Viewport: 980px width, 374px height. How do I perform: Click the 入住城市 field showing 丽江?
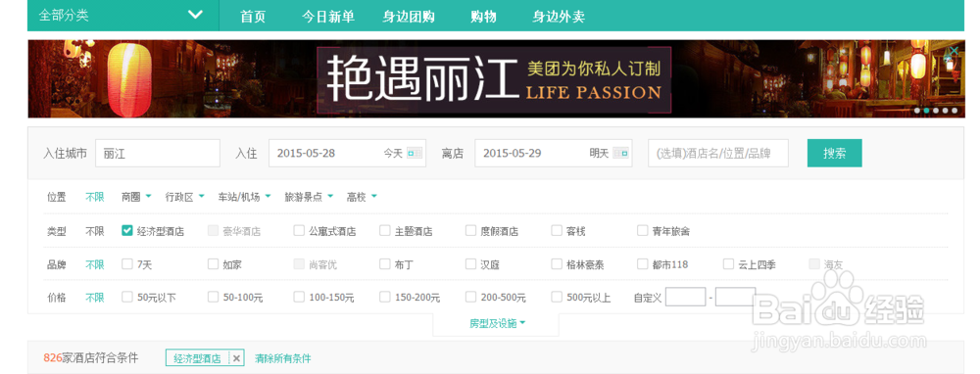(158, 153)
